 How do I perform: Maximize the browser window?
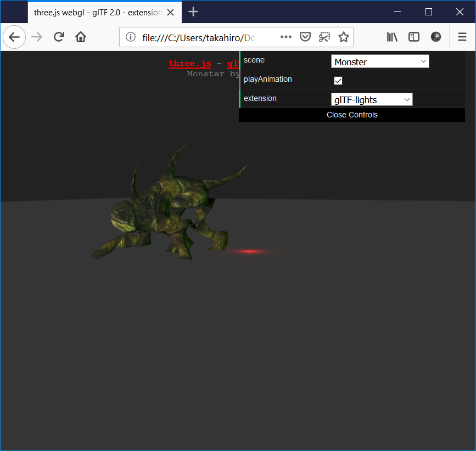pos(429,12)
